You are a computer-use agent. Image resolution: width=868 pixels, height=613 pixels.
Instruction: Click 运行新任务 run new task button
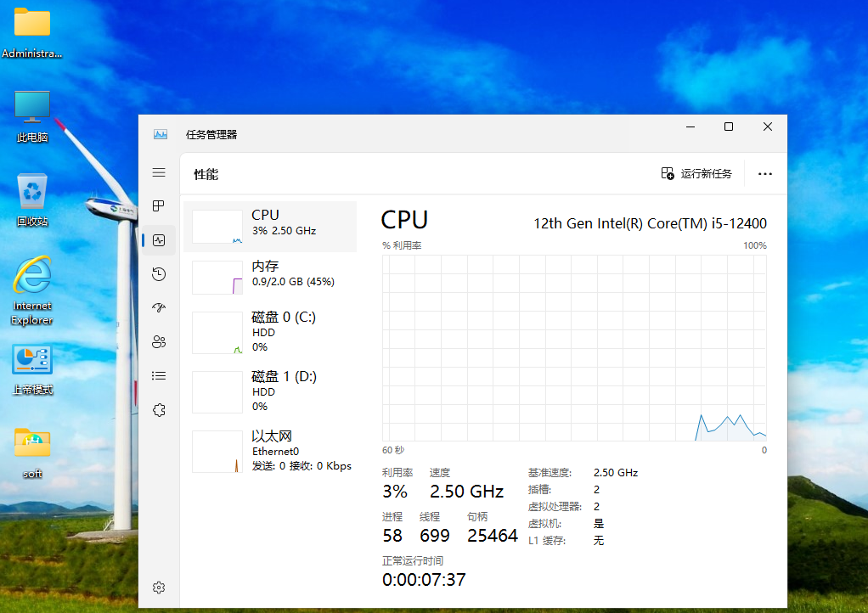coord(696,174)
